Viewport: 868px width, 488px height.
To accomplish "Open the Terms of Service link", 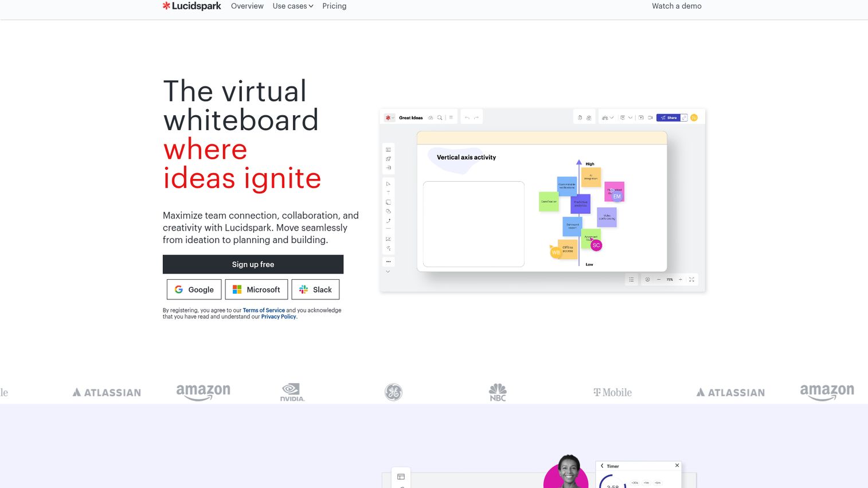I will (264, 310).
